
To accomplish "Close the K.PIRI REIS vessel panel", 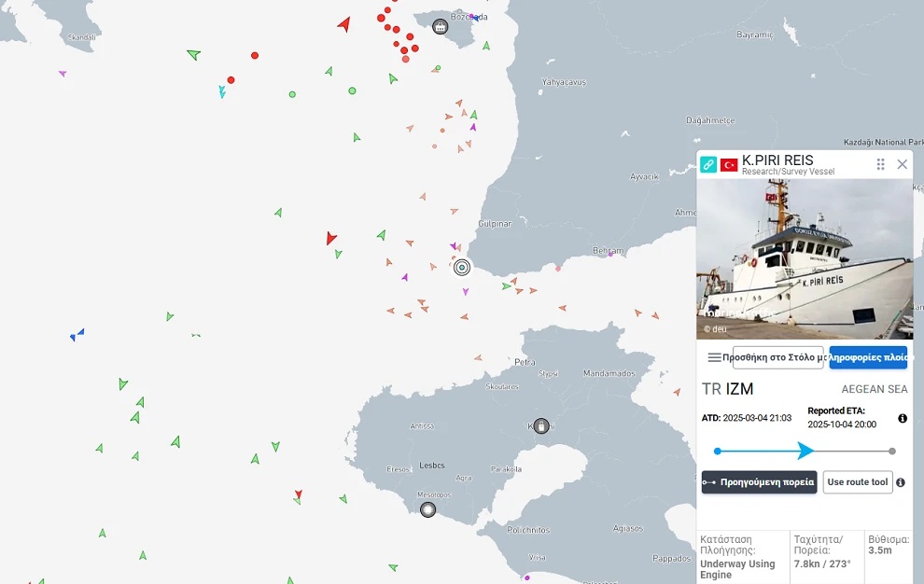I will [x=902, y=164].
